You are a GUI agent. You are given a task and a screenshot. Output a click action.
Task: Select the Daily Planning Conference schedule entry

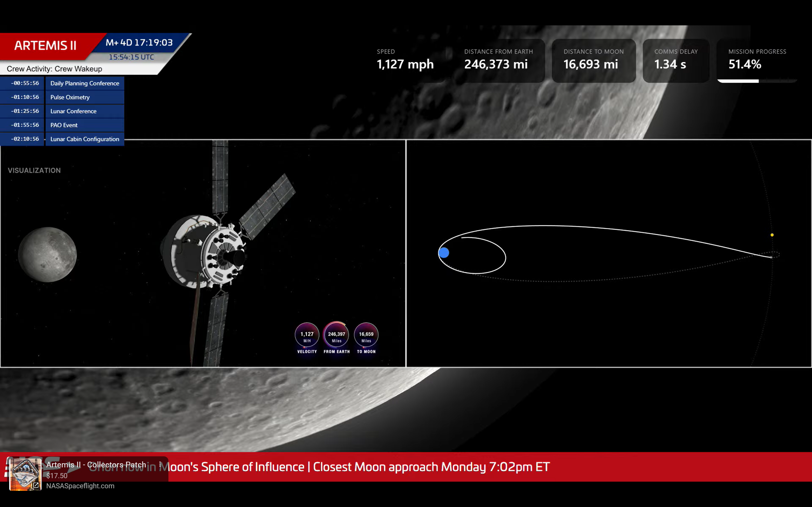coord(85,83)
